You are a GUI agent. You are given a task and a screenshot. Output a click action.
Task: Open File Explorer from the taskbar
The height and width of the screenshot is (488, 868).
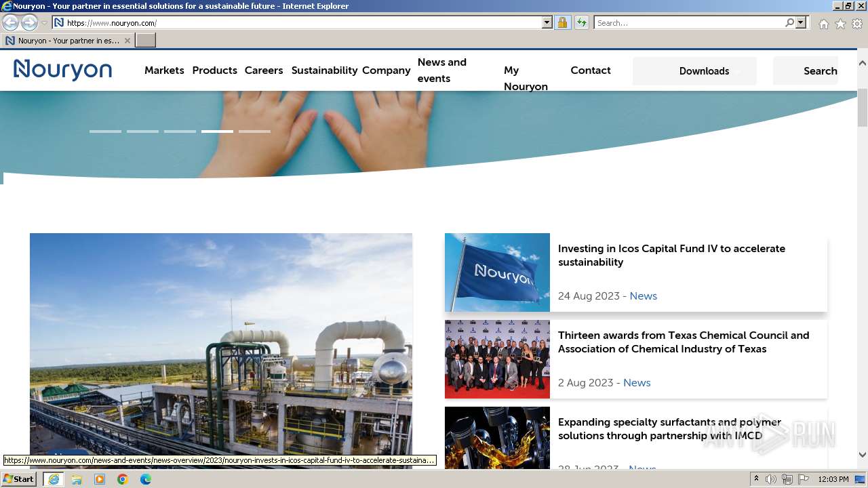tap(77, 479)
